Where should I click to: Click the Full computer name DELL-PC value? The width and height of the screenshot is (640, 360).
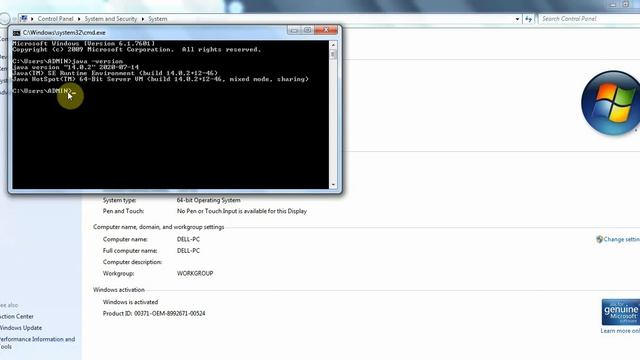point(188,251)
